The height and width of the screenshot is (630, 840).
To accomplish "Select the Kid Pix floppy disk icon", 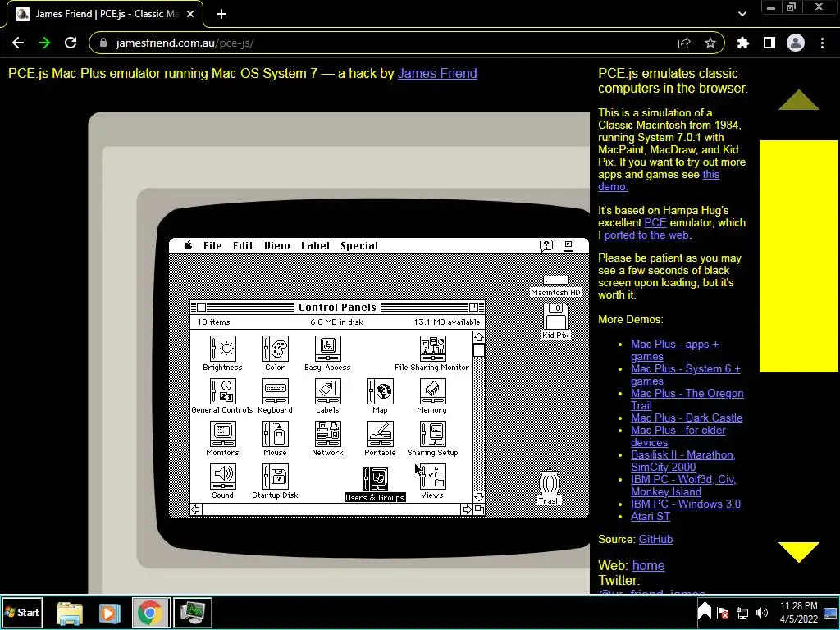I will 555,322.
